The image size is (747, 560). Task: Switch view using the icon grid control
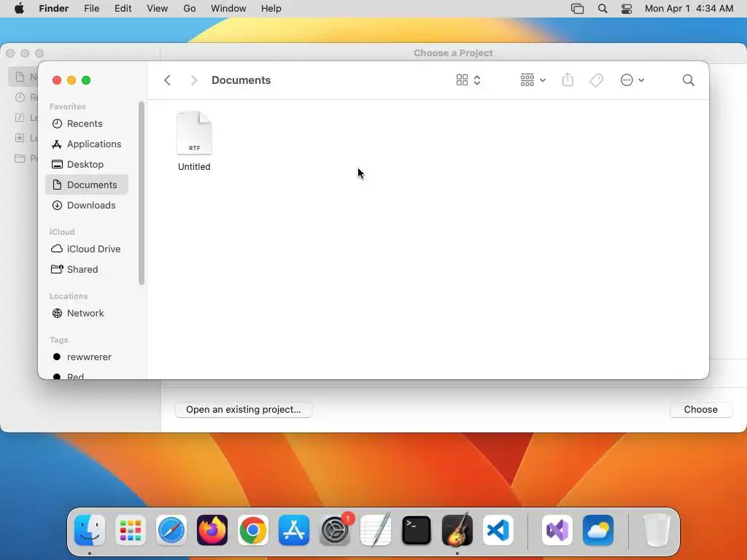pyautogui.click(x=468, y=80)
